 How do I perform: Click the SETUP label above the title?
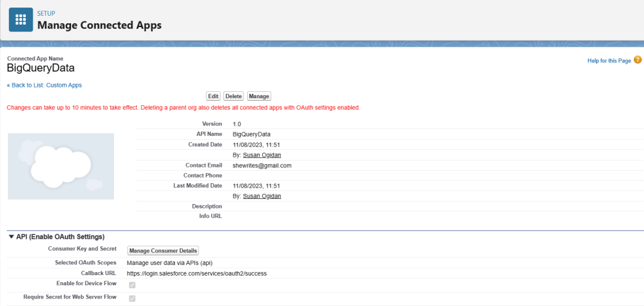pos(46,13)
